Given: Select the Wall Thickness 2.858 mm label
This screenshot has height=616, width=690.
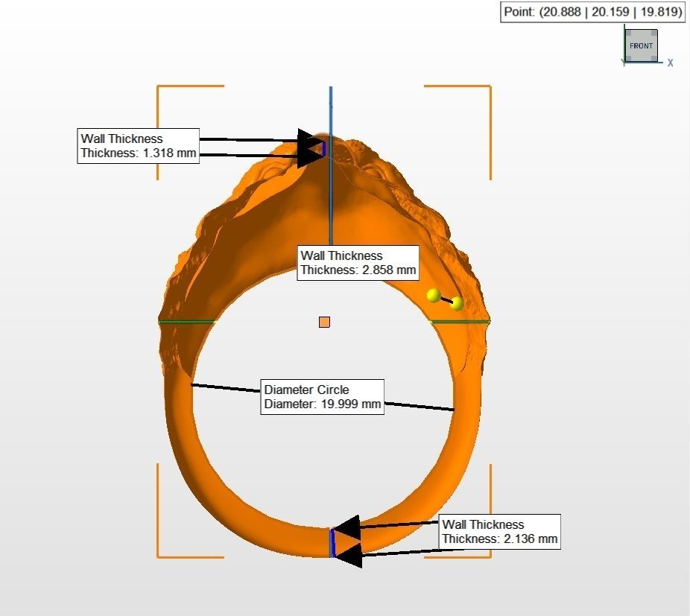Looking at the screenshot, I should click(x=358, y=263).
